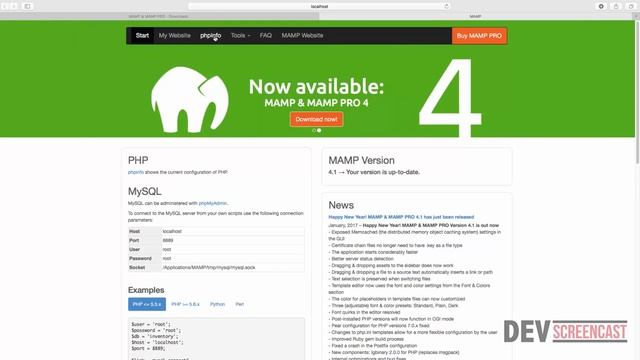Image resolution: width=640 pixels, height=360 pixels.
Task: Click the Download now! button
Action: click(316, 120)
